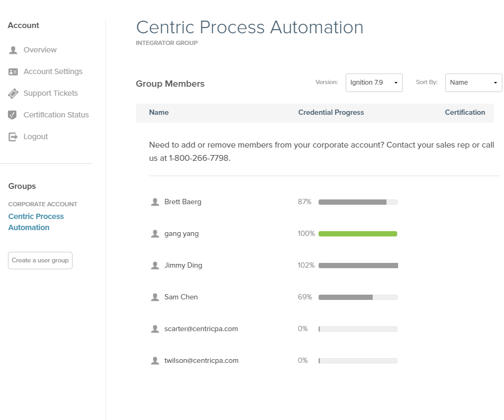Select the member name Brett Baerg
The width and height of the screenshot is (504, 420).
point(183,202)
